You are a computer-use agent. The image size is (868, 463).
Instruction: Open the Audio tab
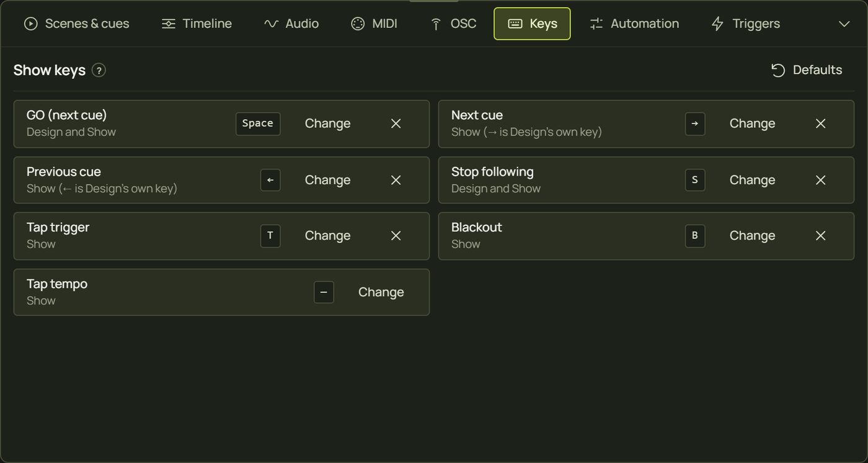[x=291, y=24]
